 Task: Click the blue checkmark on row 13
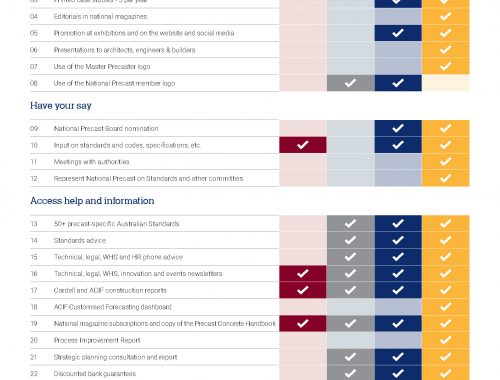(398, 223)
